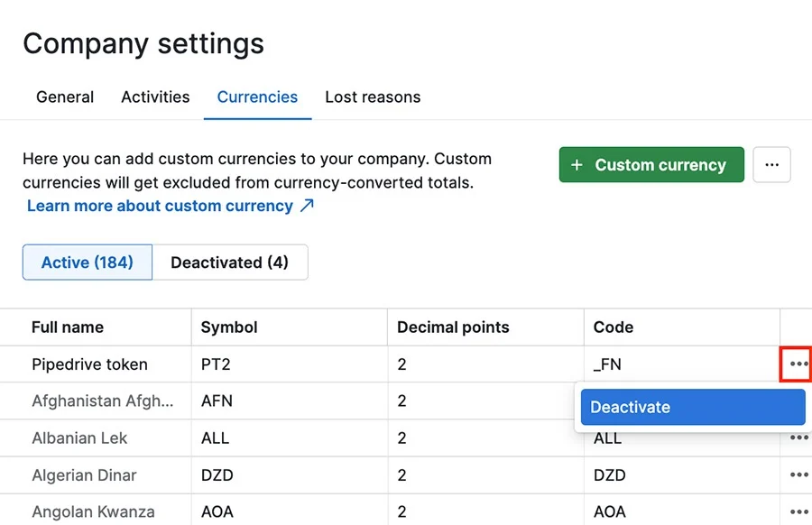Select the Pipedrive token name cell

tap(96, 364)
